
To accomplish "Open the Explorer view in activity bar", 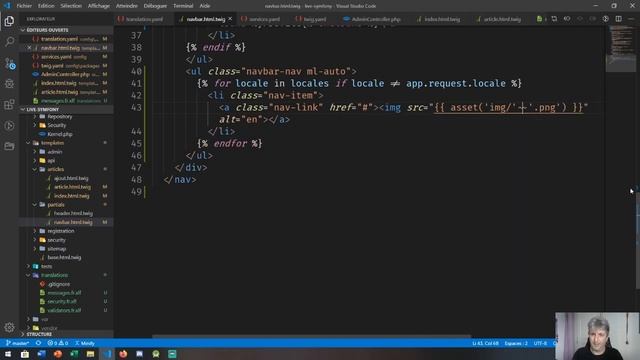I will (9, 21).
